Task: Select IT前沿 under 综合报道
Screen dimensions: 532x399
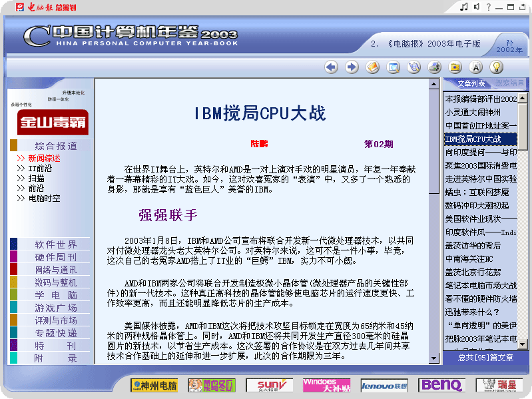Action: [40, 169]
